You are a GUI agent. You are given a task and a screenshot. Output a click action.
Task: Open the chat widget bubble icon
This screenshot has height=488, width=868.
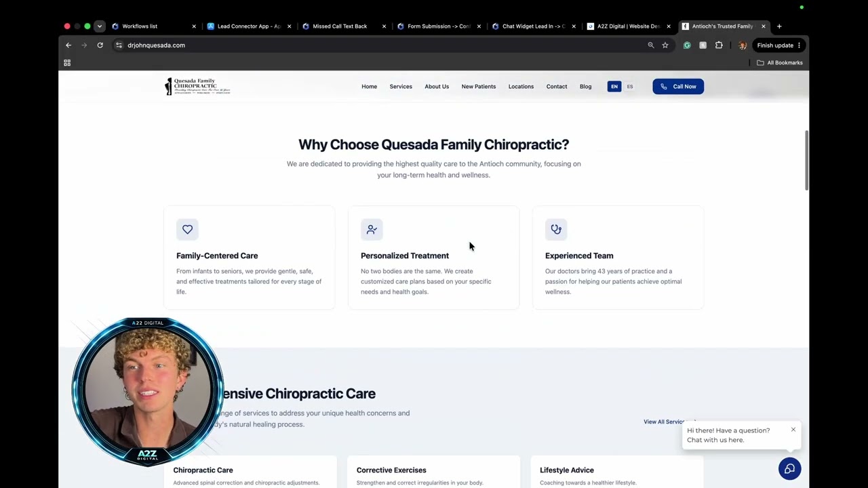pyautogui.click(x=789, y=469)
